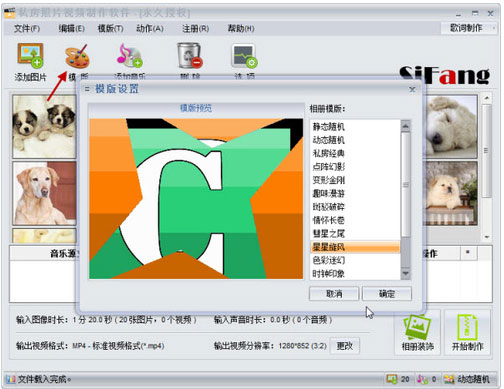This screenshot has height=389, width=504.
Task: Select 彗星之尾 template
Action: [x=355, y=233]
